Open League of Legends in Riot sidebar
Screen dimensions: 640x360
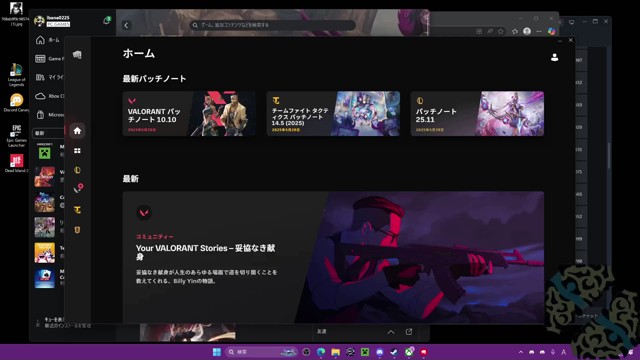[77, 170]
